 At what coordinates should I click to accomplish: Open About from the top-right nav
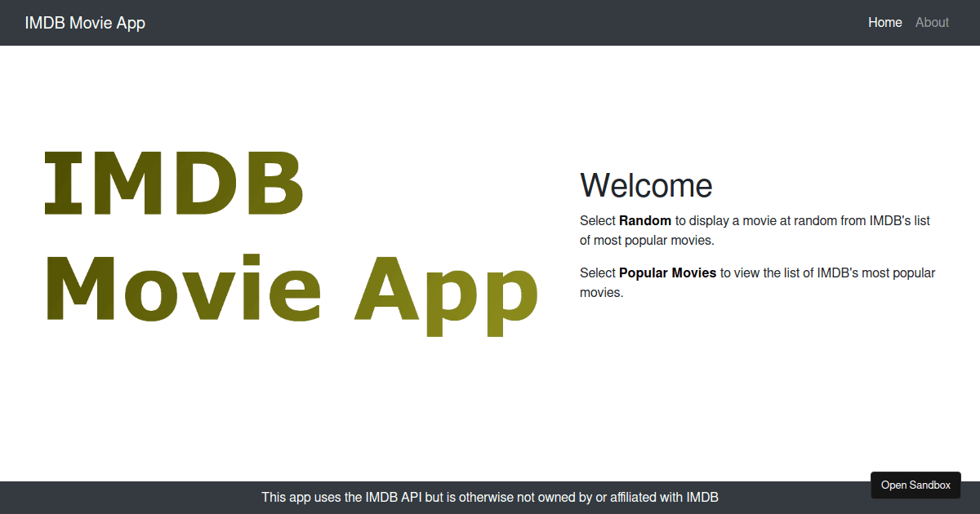[x=932, y=22]
